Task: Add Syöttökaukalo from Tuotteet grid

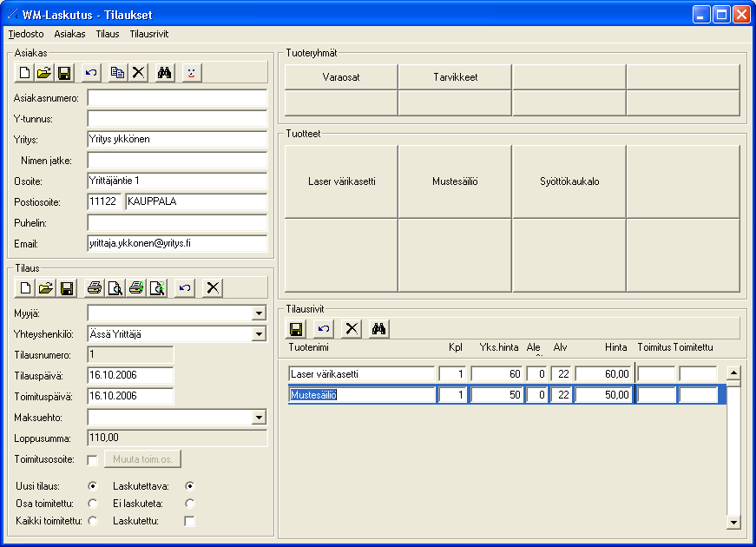Action: point(569,181)
